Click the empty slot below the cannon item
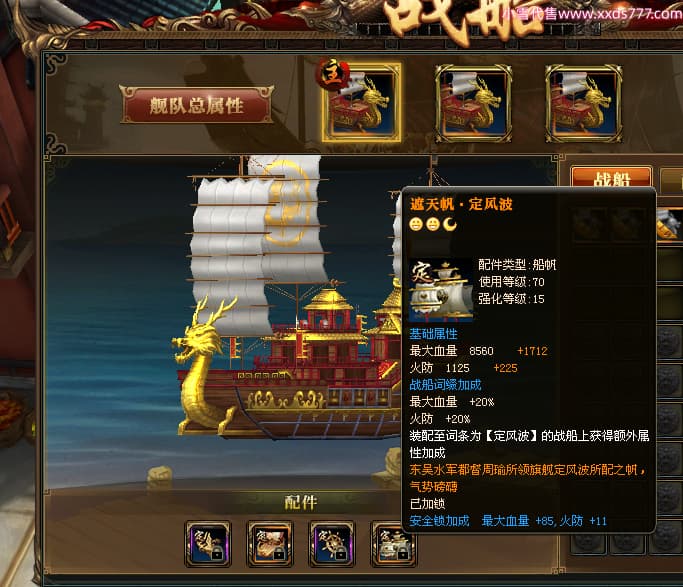Image resolution: width=683 pixels, height=587 pixels. [670, 265]
